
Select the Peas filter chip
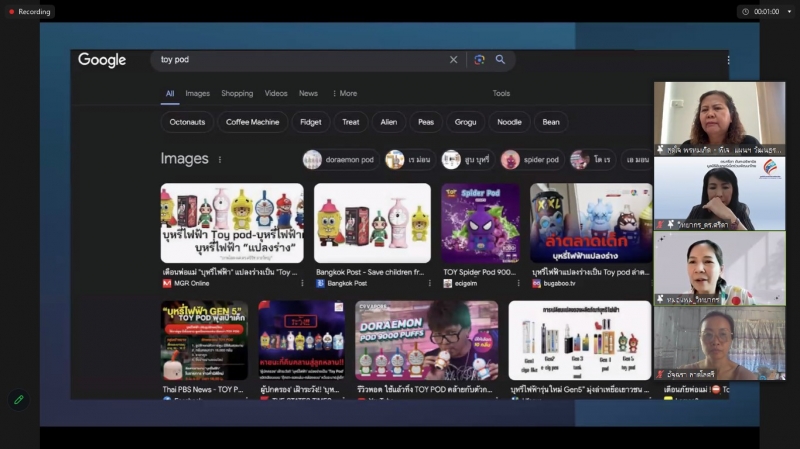coord(426,122)
